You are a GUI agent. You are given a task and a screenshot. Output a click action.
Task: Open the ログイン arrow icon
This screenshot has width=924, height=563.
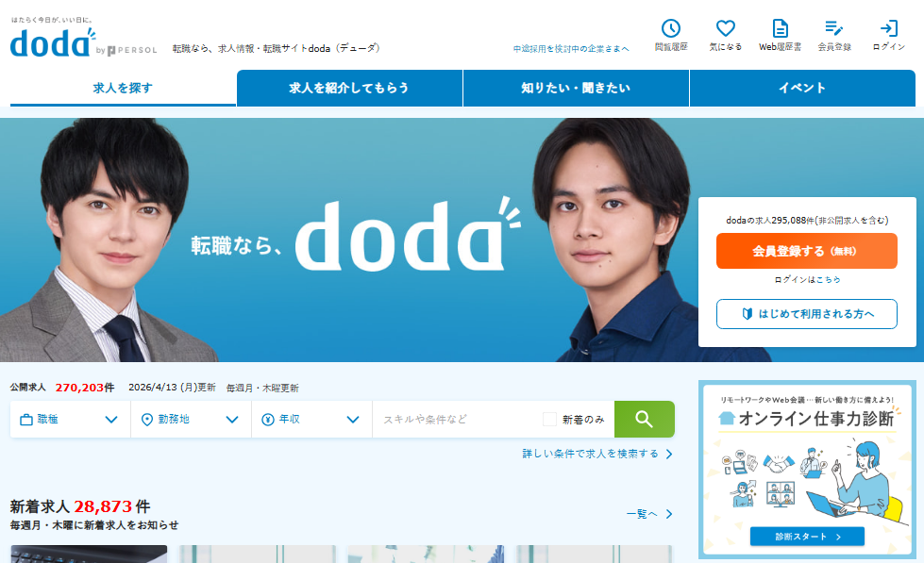[889, 28]
